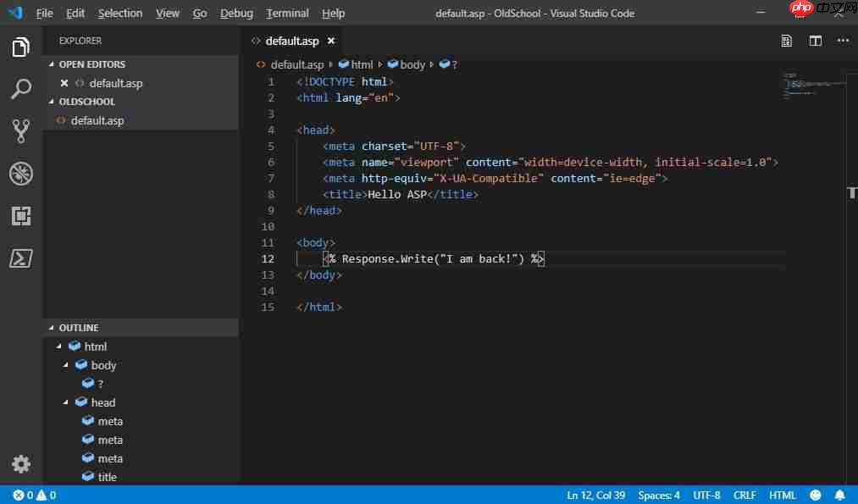Open the Extensions view
Image resolution: width=858 pixels, height=504 pixels.
(x=21, y=216)
